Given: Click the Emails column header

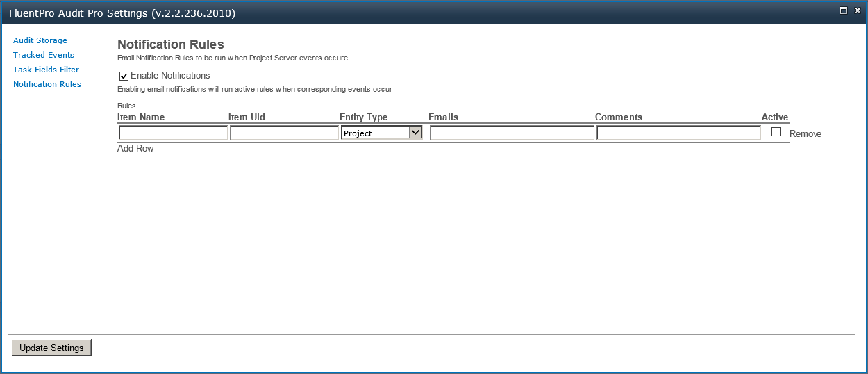Looking at the screenshot, I should click(443, 117).
